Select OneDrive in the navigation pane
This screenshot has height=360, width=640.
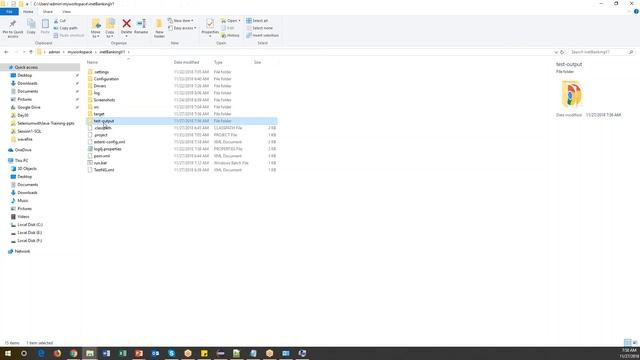point(23,150)
